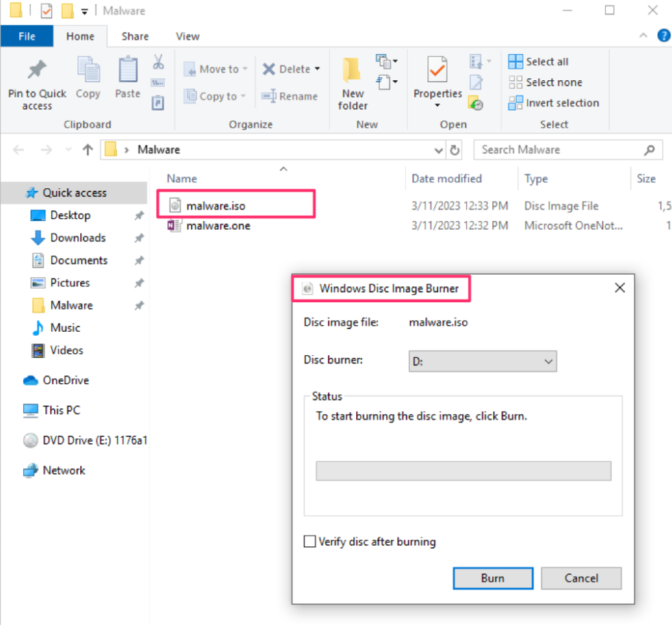Image resolution: width=672 pixels, height=626 pixels.
Task: Click the malware.iso disc file icon
Action: tap(175, 206)
